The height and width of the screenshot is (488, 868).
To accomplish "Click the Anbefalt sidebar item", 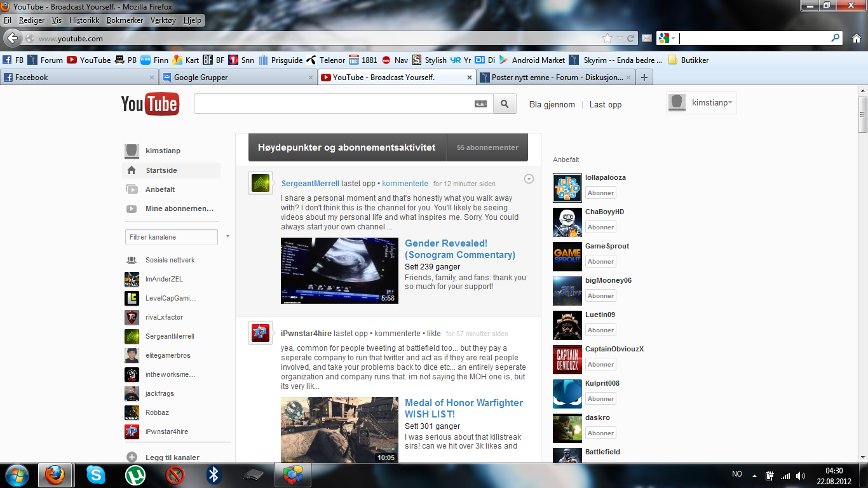I will point(160,189).
